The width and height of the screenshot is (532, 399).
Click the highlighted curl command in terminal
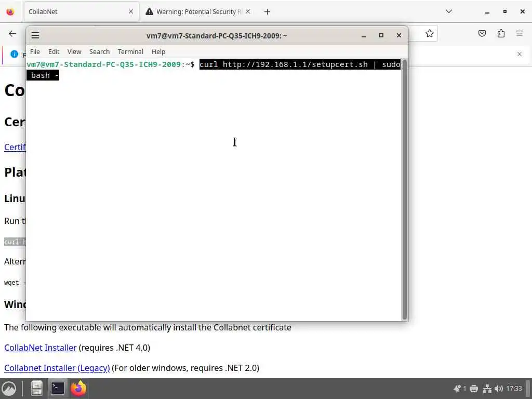[300, 64]
